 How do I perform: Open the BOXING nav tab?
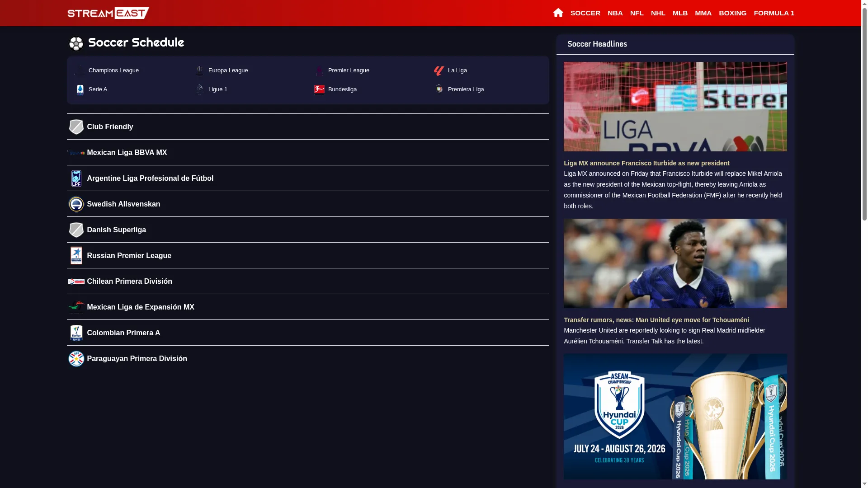pos(732,13)
